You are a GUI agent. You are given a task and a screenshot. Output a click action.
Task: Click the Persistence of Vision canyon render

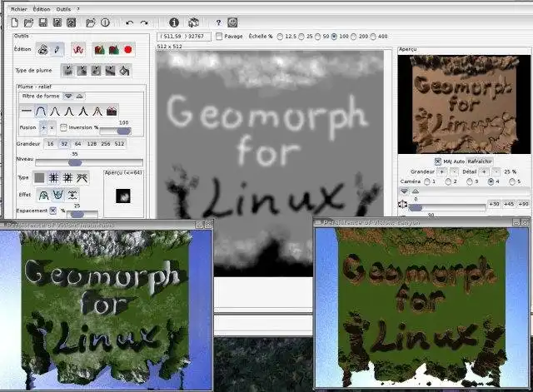[x=421, y=307]
